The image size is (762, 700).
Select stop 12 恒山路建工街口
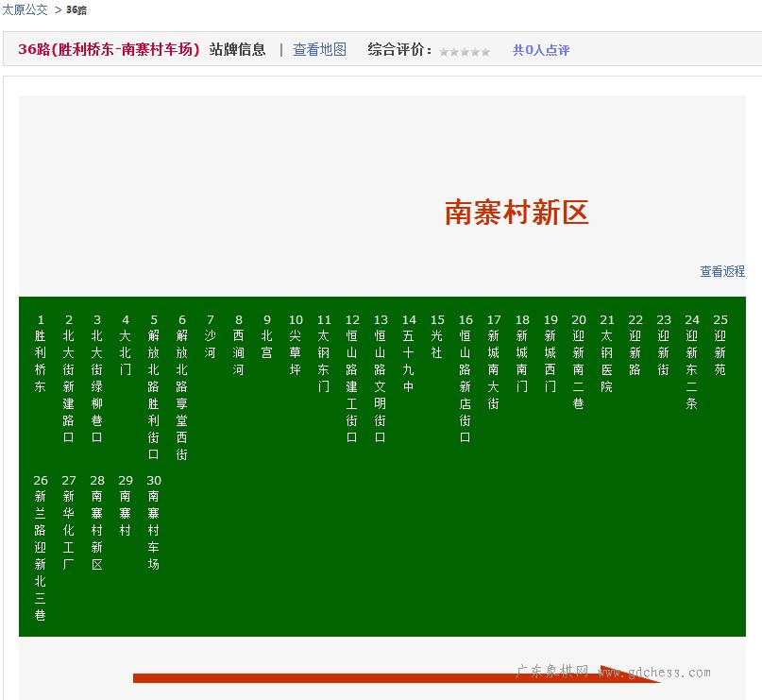point(352,379)
